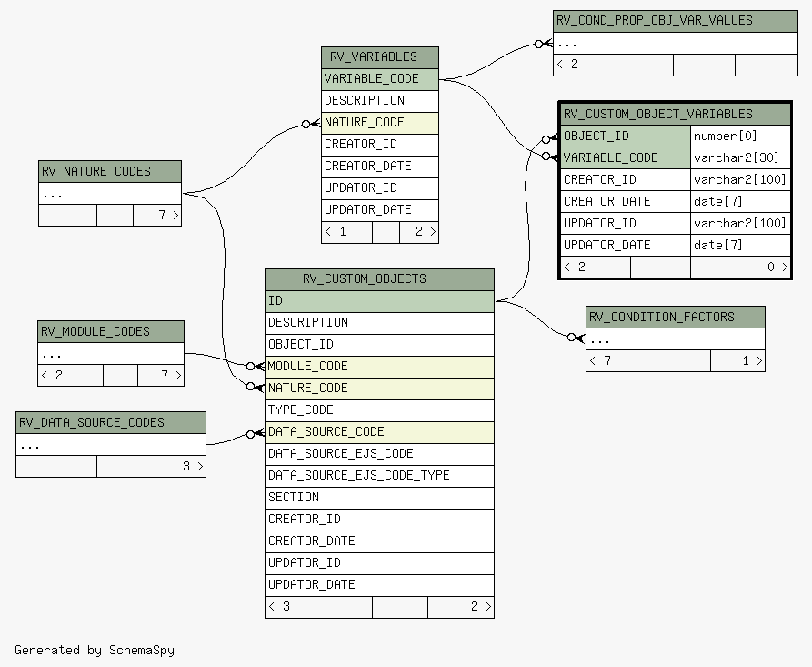Click the '2 >' children count in RV_CUSTOM_OBJECTS
The image size is (812, 667).
pyautogui.click(x=461, y=607)
